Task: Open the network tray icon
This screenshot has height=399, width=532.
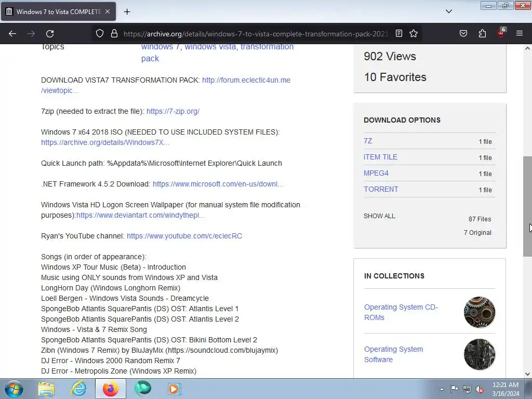Action: pos(467,389)
